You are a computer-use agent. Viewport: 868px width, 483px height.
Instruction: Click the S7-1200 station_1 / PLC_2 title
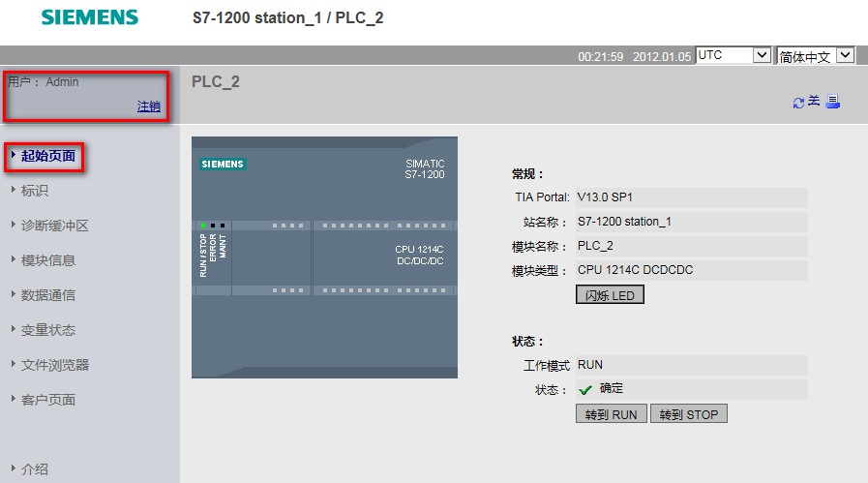(x=287, y=17)
